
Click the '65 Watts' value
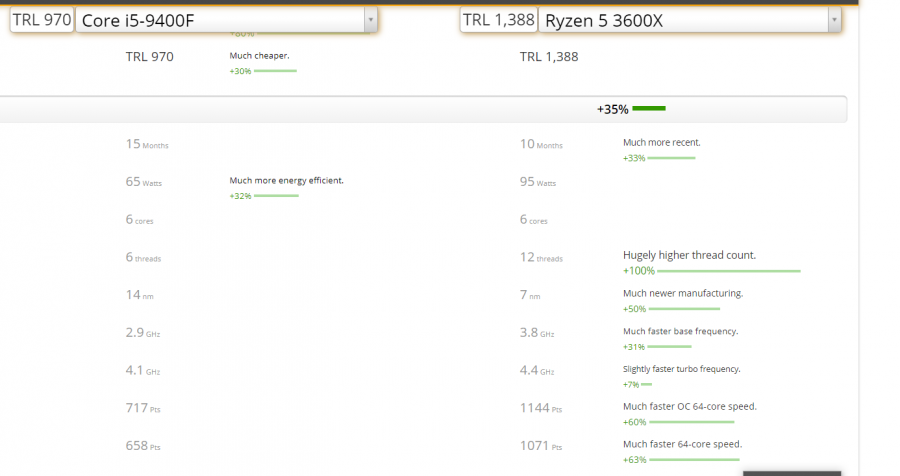click(143, 182)
